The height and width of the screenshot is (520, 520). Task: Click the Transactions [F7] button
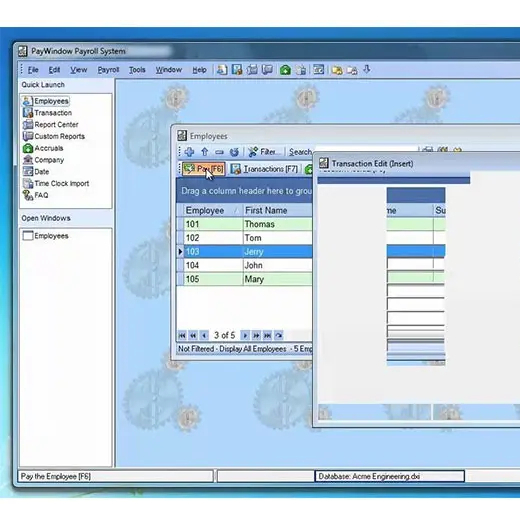[264, 169]
